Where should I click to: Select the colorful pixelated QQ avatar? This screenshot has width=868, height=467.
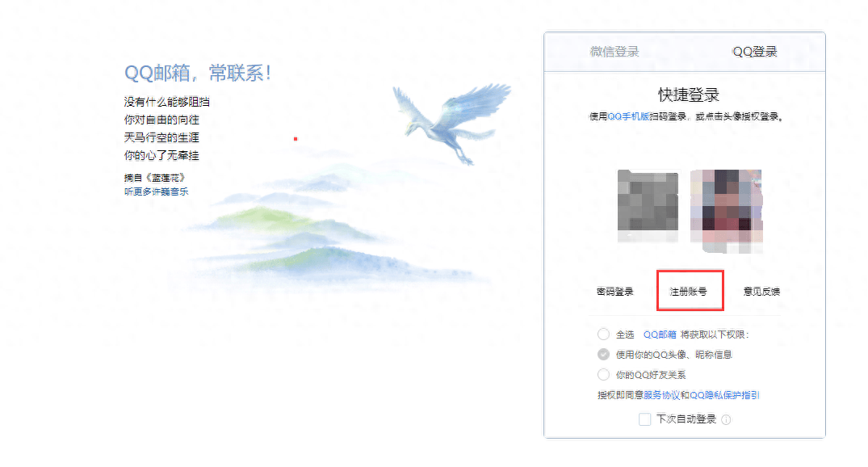pyautogui.click(x=727, y=211)
